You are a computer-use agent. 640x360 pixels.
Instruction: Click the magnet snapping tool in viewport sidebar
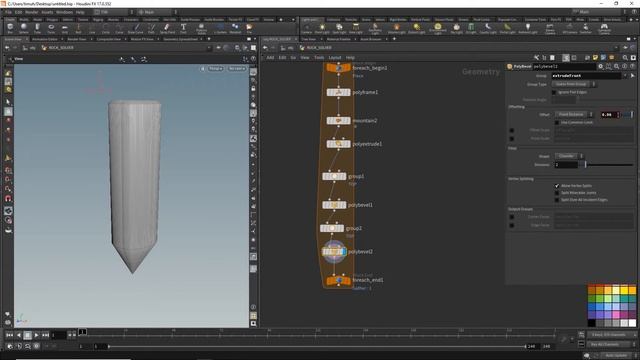pos(8,198)
